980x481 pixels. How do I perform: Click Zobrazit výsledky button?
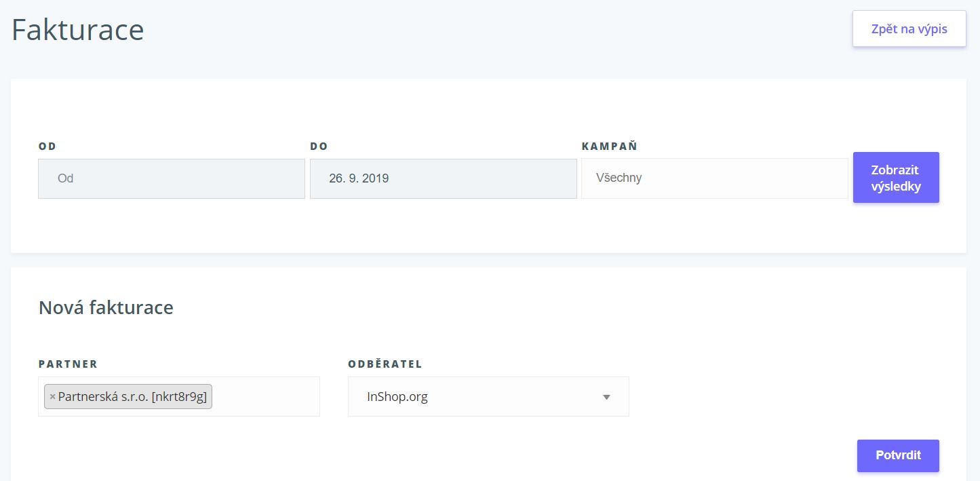coord(896,178)
